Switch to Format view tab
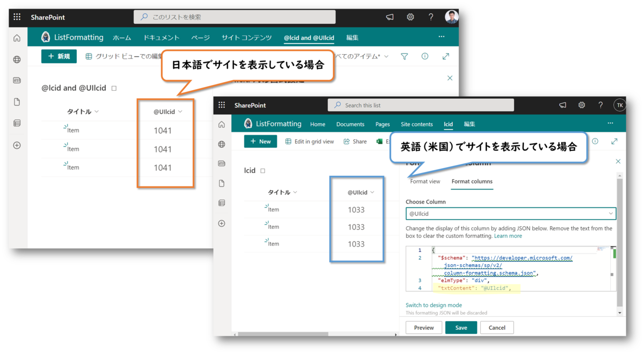The width and height of the screenshot is (644, 354). (x=425, y=182)
